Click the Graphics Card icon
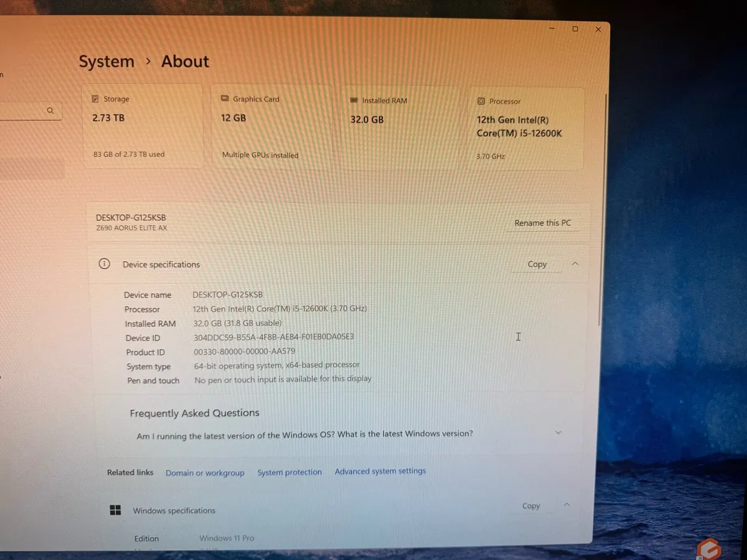The width and height of the screenshot is (747, 560). pos(225,99)
